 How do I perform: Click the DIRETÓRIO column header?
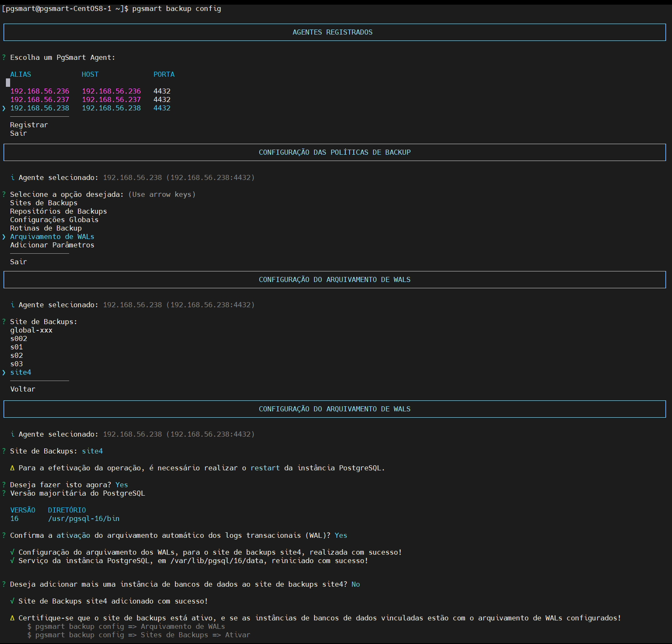[x=67, y=510]
